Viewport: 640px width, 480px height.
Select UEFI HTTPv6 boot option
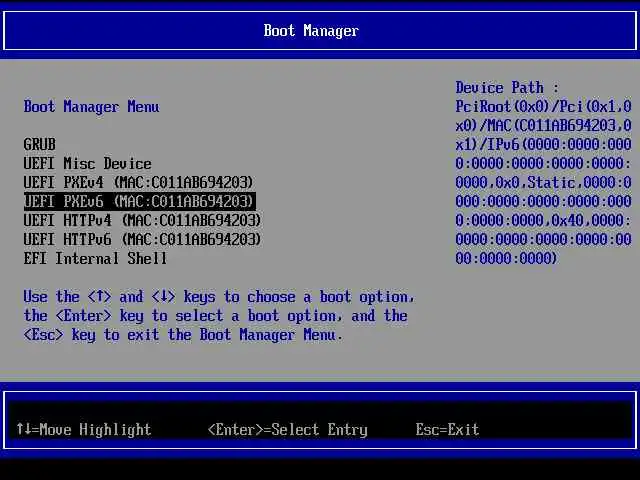click(x=142, y=239)
